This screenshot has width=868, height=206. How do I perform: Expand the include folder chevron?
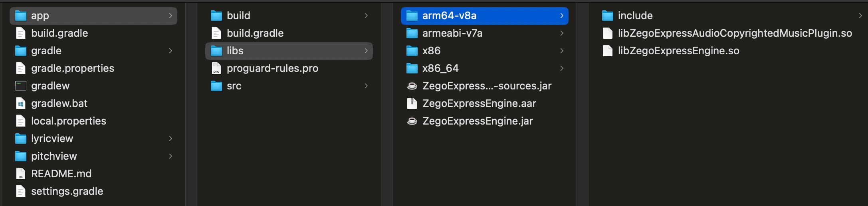(860, 16)
